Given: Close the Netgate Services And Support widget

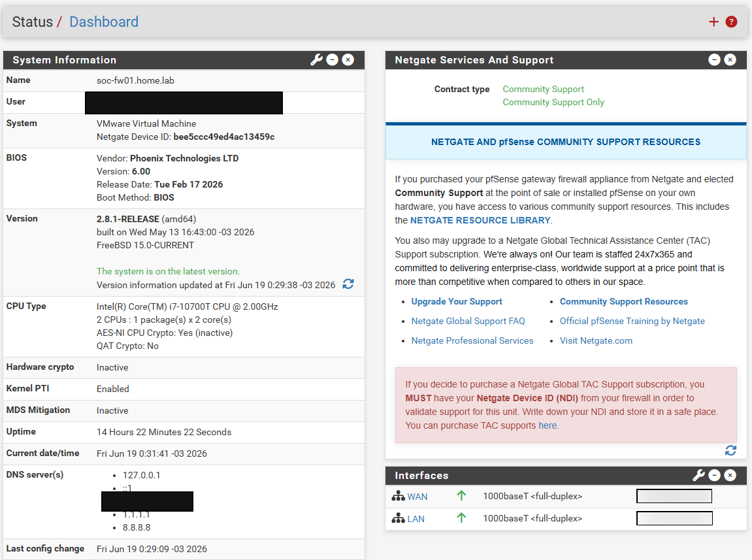Looking at the screenshot, I should tap(730, 59).
